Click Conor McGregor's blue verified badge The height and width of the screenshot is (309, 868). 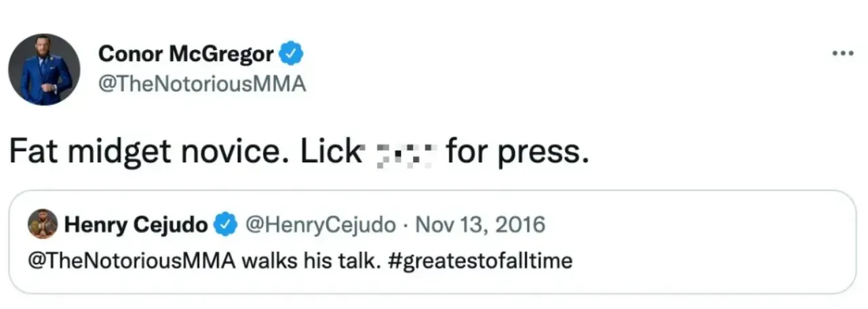click(292, 54)
